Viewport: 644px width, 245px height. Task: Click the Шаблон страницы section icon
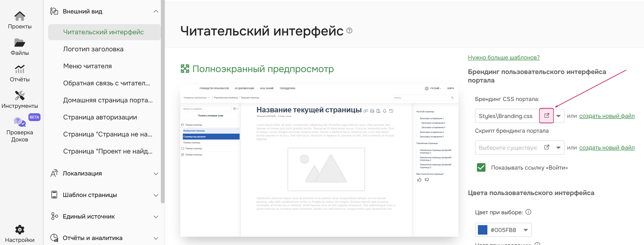click(x=54, y=195)
